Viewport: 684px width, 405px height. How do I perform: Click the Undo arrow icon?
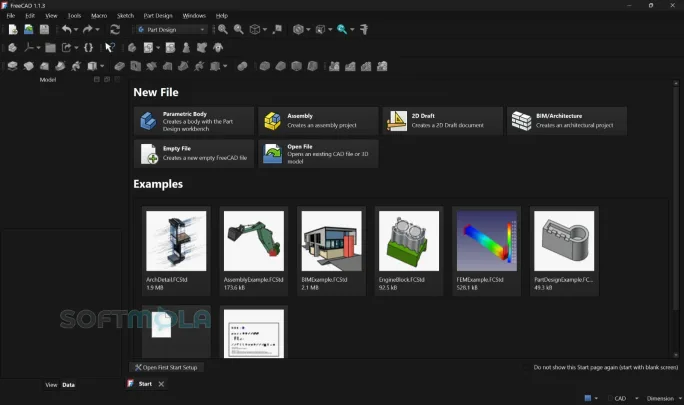click(66, 29)
